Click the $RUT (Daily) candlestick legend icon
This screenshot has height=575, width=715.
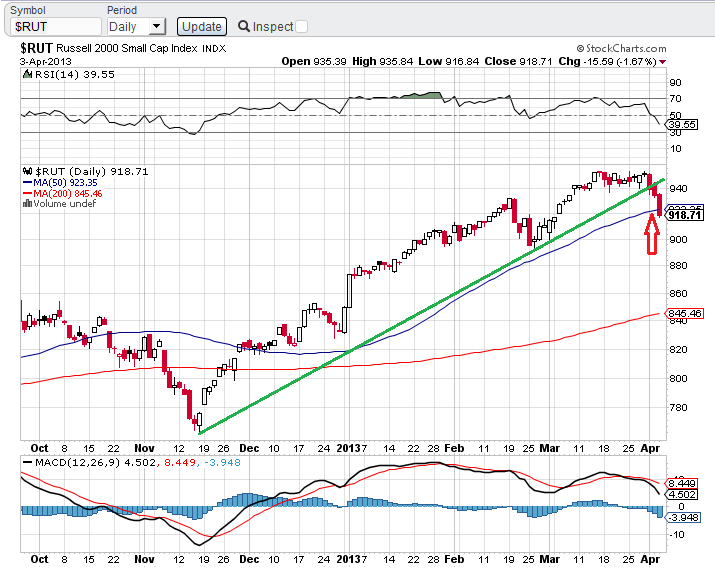(27, 171)
